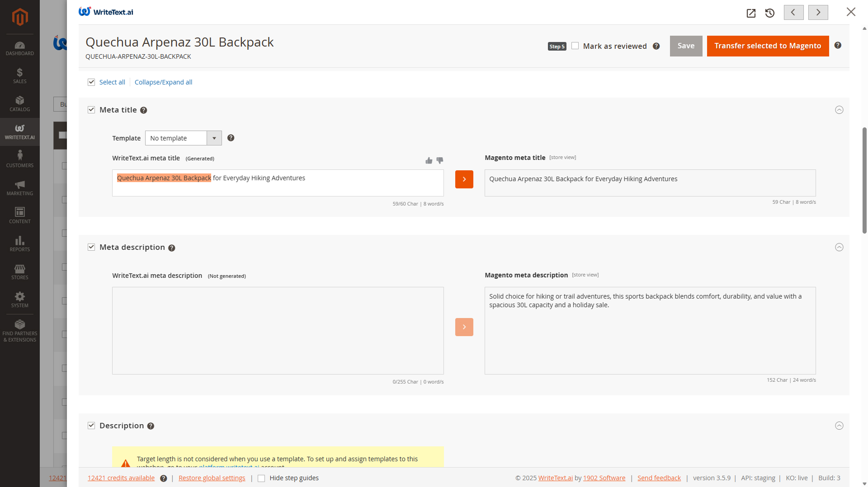Click Magento meta title text field
This screenshot has height=487, width=868.
click(650, 183)
